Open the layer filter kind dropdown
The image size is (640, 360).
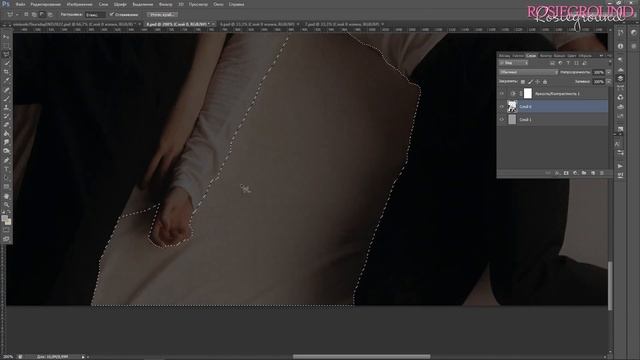(514, 63)
